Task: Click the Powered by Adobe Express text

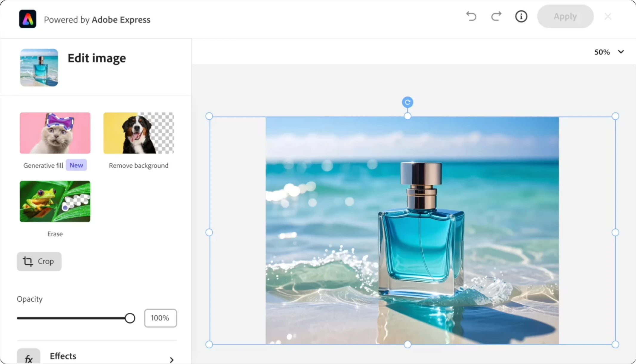Action: [x=97, y=20]
